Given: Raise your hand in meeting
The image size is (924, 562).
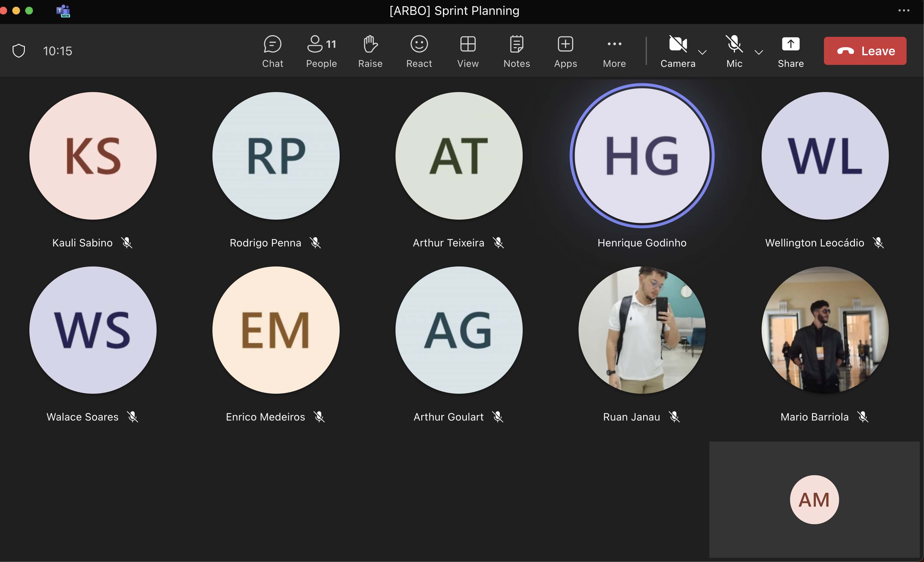Looking at the screenshot, I should (370, 51).
